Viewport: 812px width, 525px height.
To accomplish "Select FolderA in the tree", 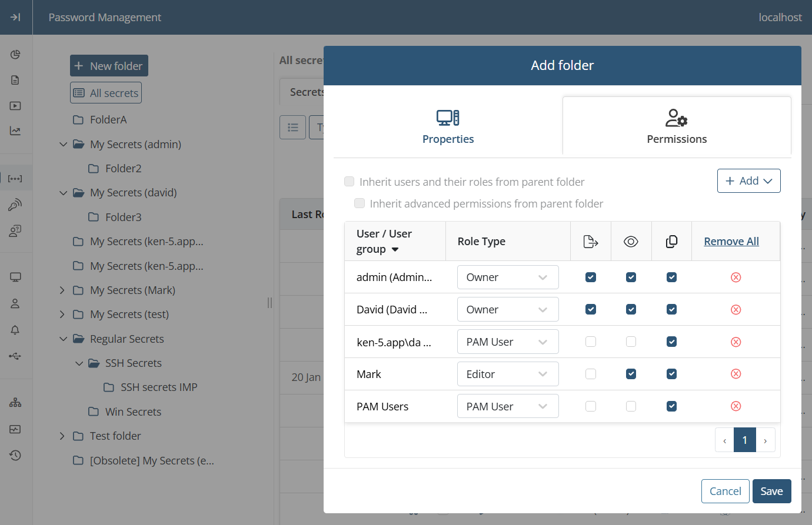I will click(x=108, y=120).
